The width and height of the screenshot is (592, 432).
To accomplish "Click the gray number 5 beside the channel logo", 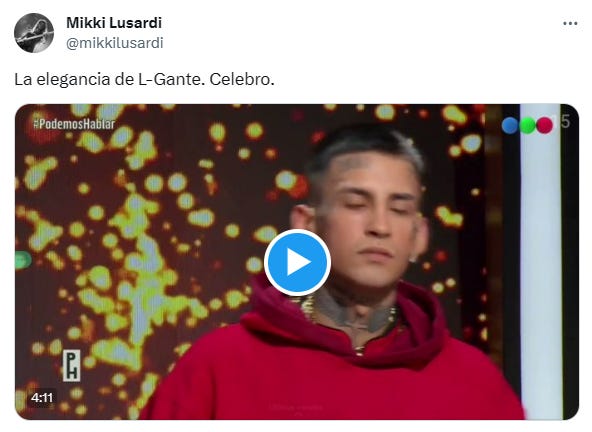I will coord(565,122).
